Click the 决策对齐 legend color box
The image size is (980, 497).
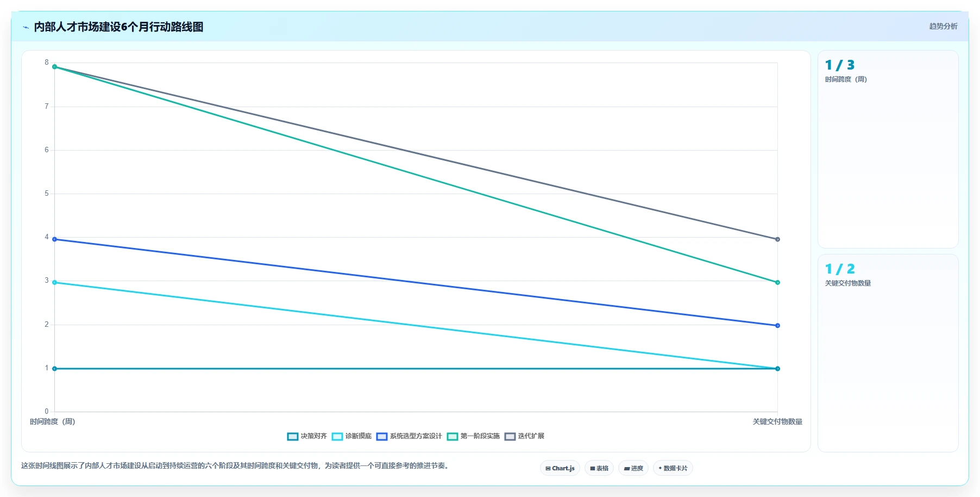[x=293, y=436]
